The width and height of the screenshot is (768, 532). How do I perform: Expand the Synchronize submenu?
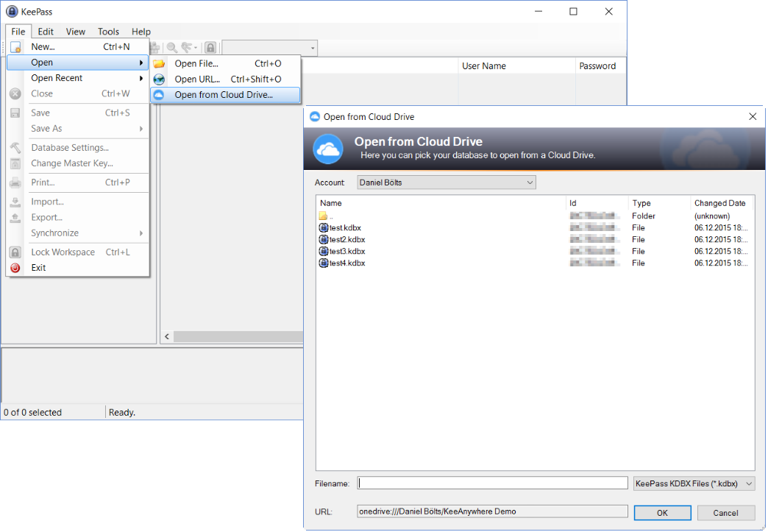(x=79, y=233)
